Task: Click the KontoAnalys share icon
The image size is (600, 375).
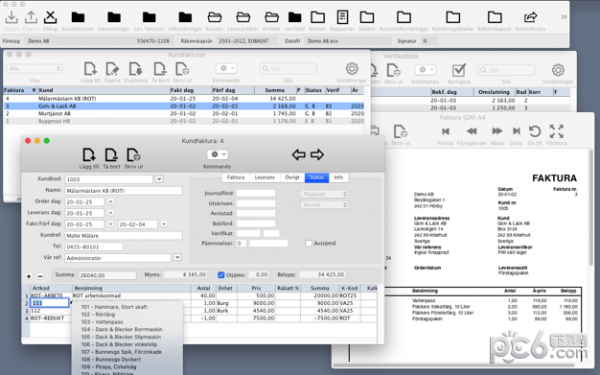Action: (x=530, y=17)
